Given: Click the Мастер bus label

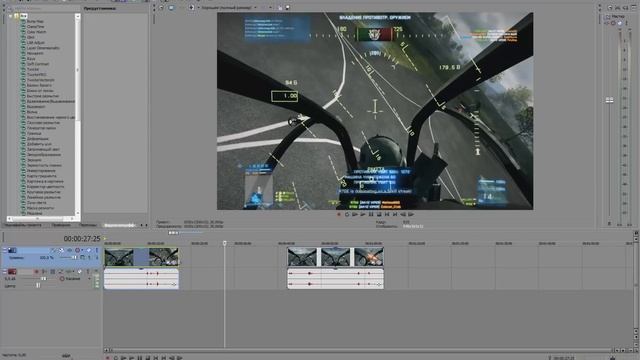Looking at the screenshot, I should pos(618,16).
